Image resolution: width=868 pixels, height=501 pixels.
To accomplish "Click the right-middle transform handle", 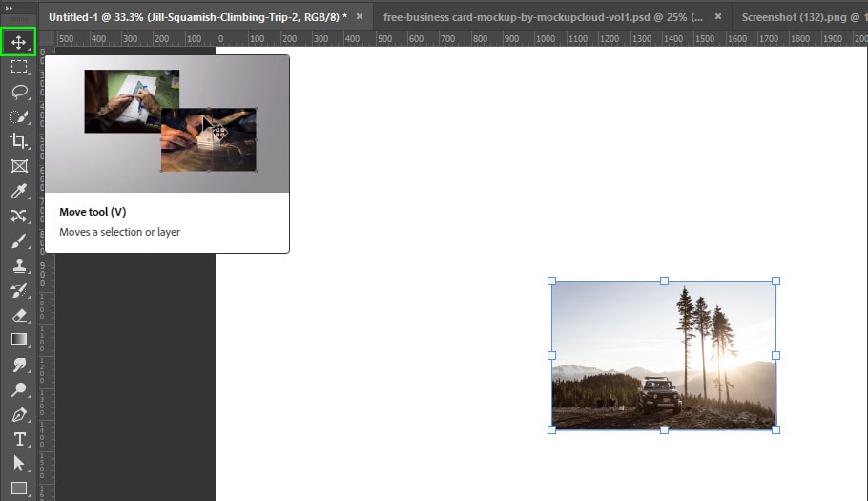I will coord(776,355).
